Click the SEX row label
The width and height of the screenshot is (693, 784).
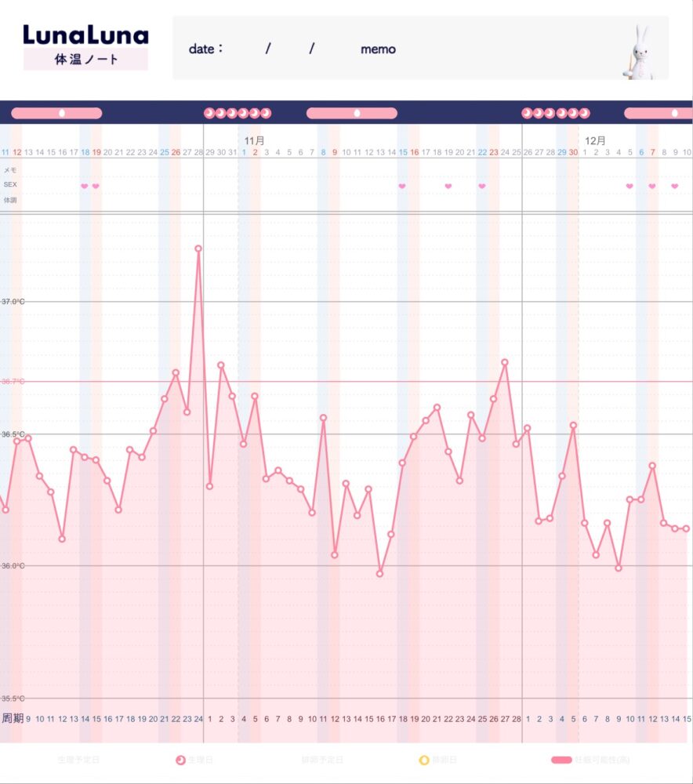(x=10, y=185)
